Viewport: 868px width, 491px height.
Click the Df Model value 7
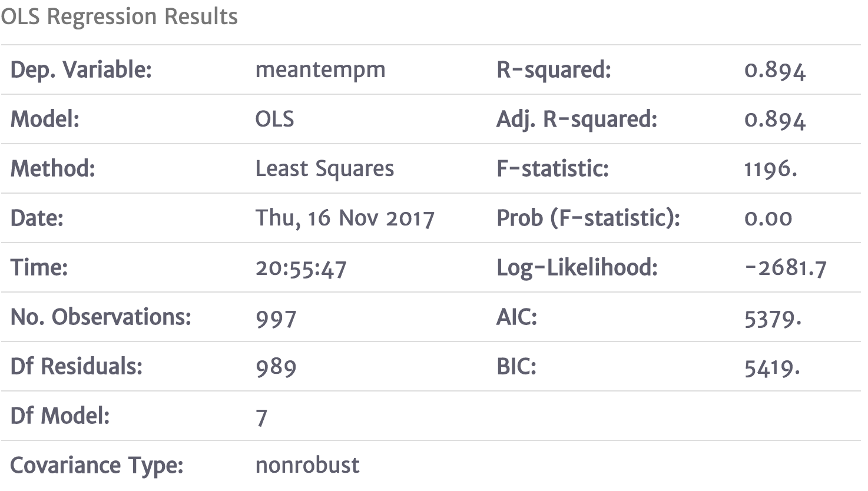[x=261, y=417]
